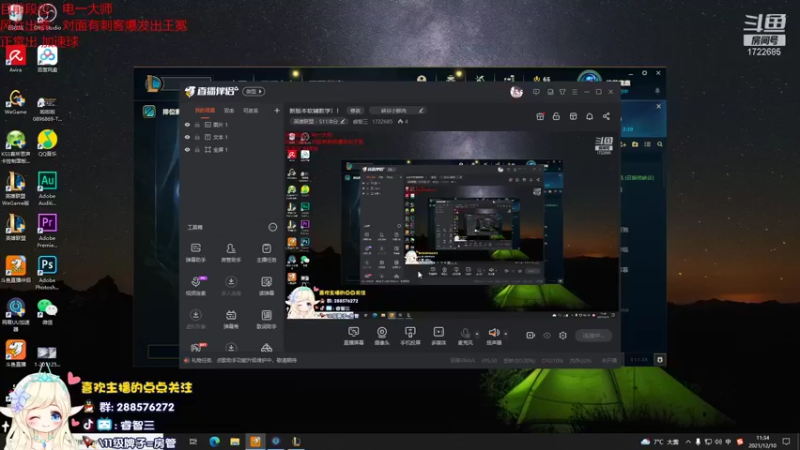Image resolution: width=800 pixels, height=450 pixels.
Task: Open Adobe Photoshop desktop shortcut
Action: click(47, 272)
